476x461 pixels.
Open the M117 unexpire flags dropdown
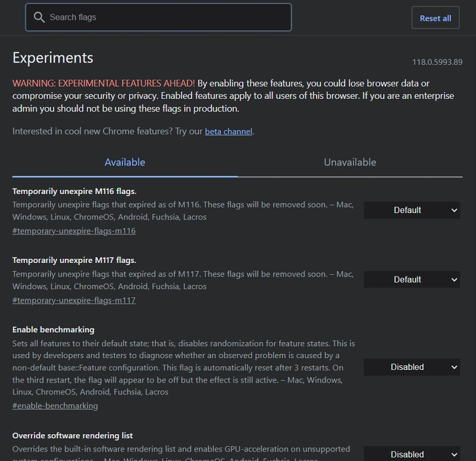(x=412, y=280)
